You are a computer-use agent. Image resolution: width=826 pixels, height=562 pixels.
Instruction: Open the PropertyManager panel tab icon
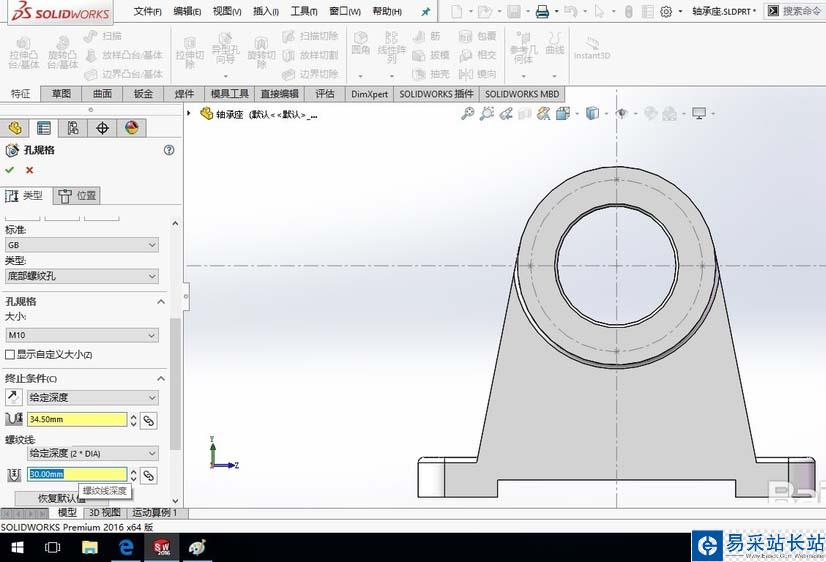pyautogui.click(x=44, y=128)
